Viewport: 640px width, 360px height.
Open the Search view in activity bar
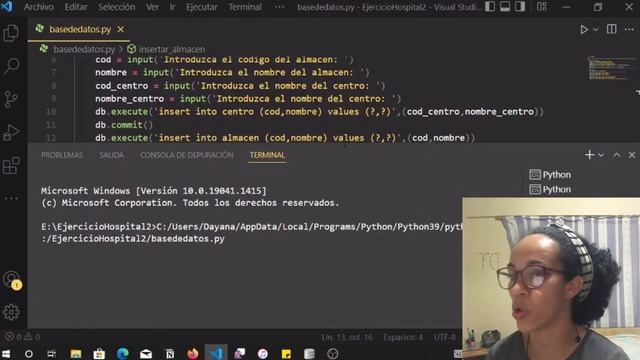point(11,66)
